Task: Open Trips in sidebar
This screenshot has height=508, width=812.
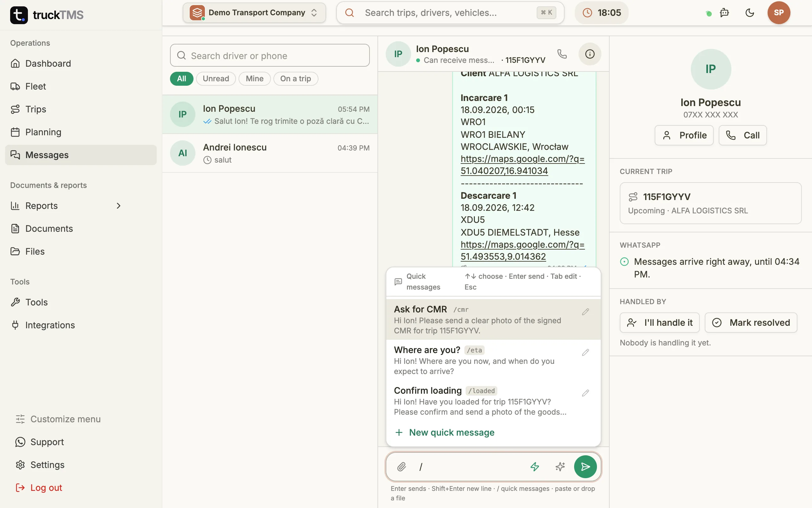Action: (81, 109)
